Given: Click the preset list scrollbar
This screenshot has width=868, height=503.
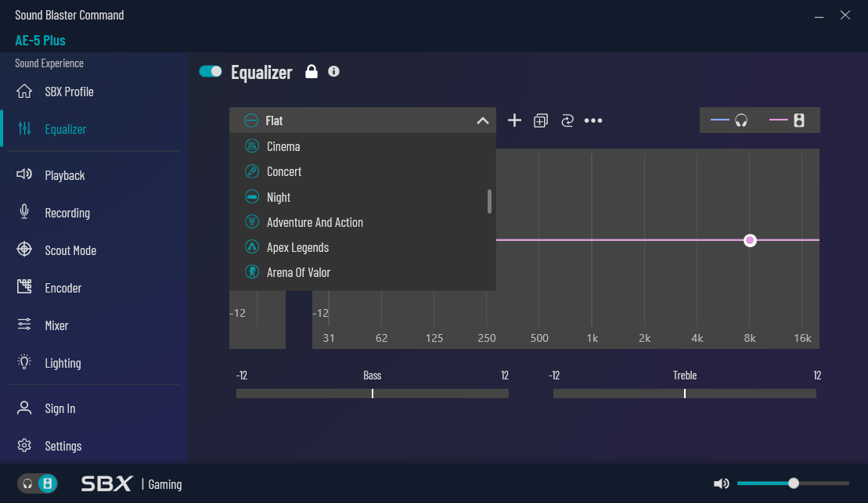Looking at the screenshot, I should click(x=489, y=201).
